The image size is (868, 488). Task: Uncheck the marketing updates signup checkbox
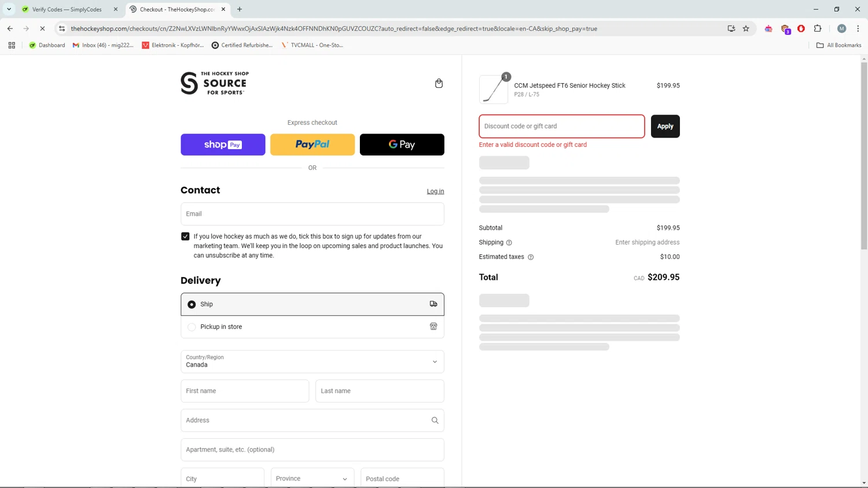[185, 236]
